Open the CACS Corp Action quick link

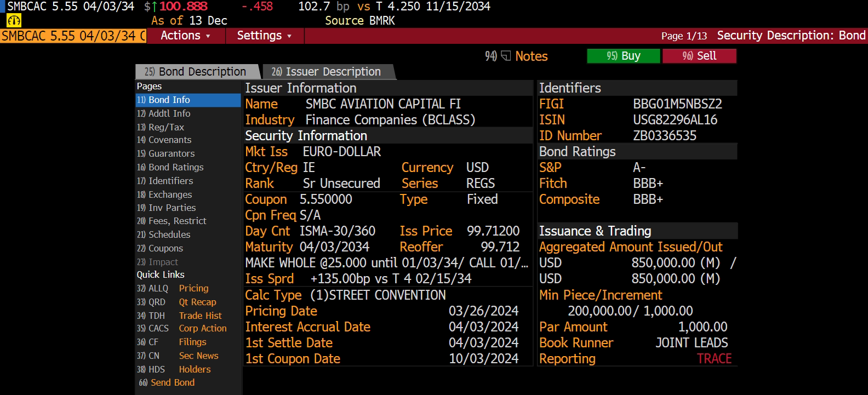point(181,328)
